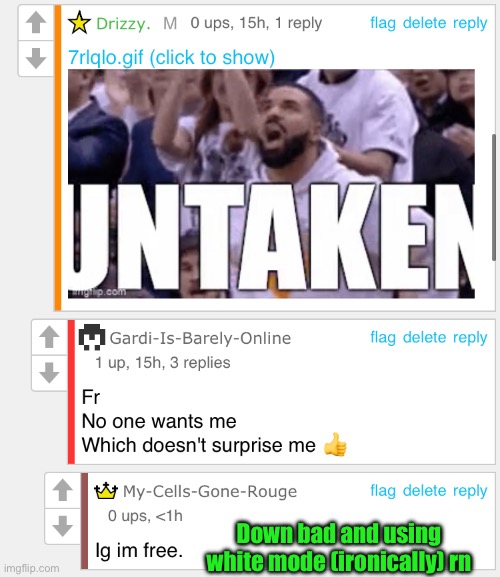This screenshot has height=577, width=500.
Task: Open Gardi-Is-Barely-Online's profile
Action: pos(200,338)
